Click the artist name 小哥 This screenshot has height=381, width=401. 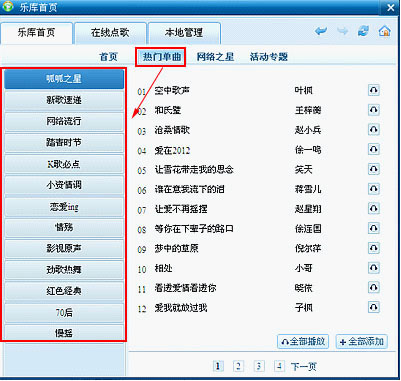point(304,268)
